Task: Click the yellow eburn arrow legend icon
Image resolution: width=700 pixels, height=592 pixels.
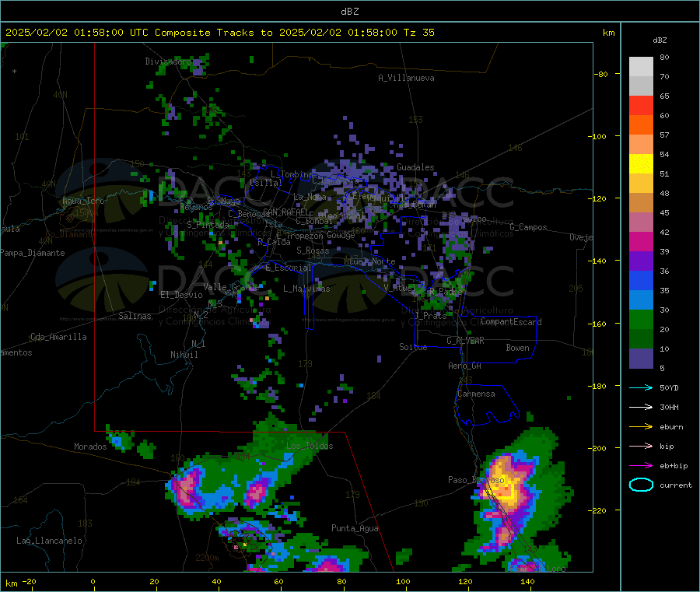Action: (641, 427)
